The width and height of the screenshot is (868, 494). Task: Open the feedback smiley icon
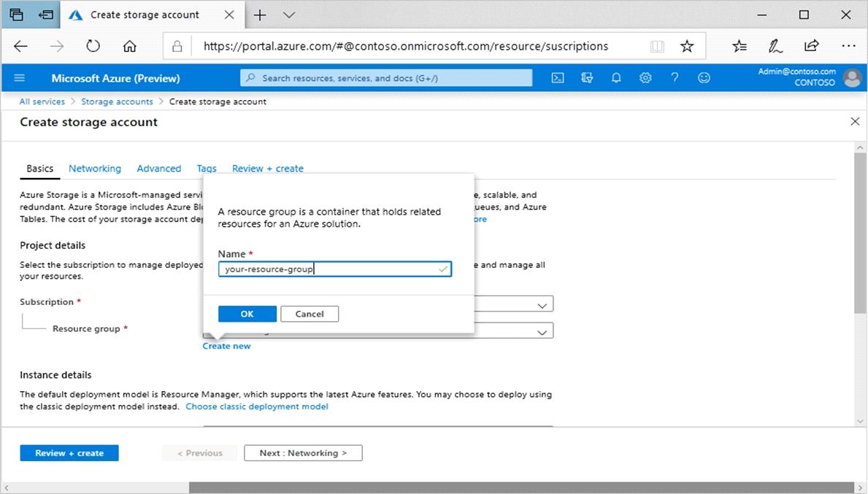click(x=704, y=78)
